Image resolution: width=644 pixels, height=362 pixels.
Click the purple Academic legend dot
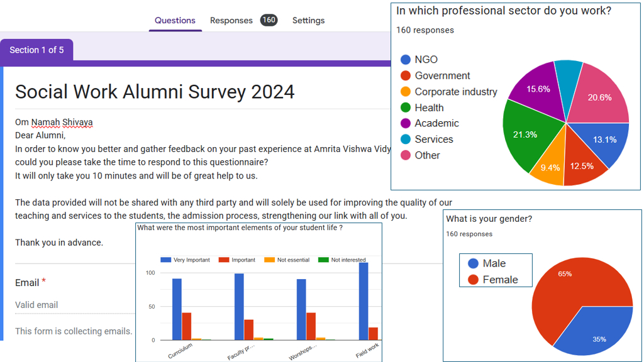click(x=404, y=123)
